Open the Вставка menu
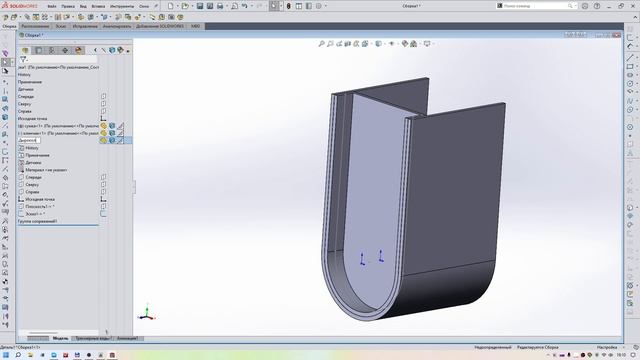Screen dimensions: 640x360 [x=98, y=6]
